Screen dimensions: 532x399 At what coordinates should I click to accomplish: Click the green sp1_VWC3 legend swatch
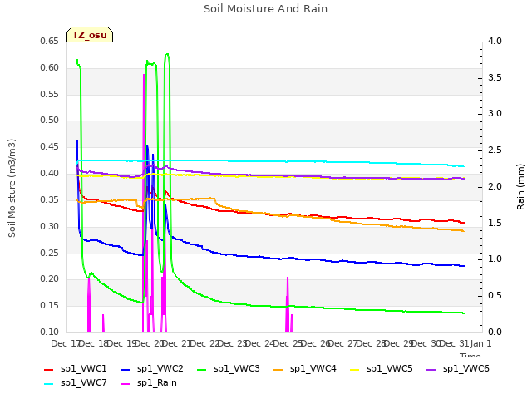[x=202, y=370]
